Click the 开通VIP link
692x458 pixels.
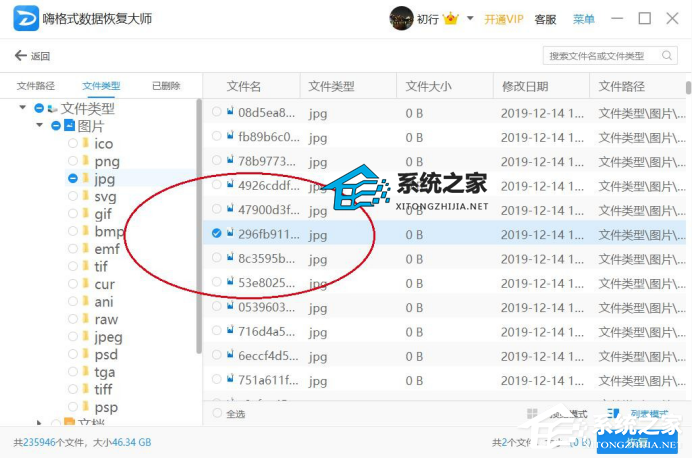(503, 19)
